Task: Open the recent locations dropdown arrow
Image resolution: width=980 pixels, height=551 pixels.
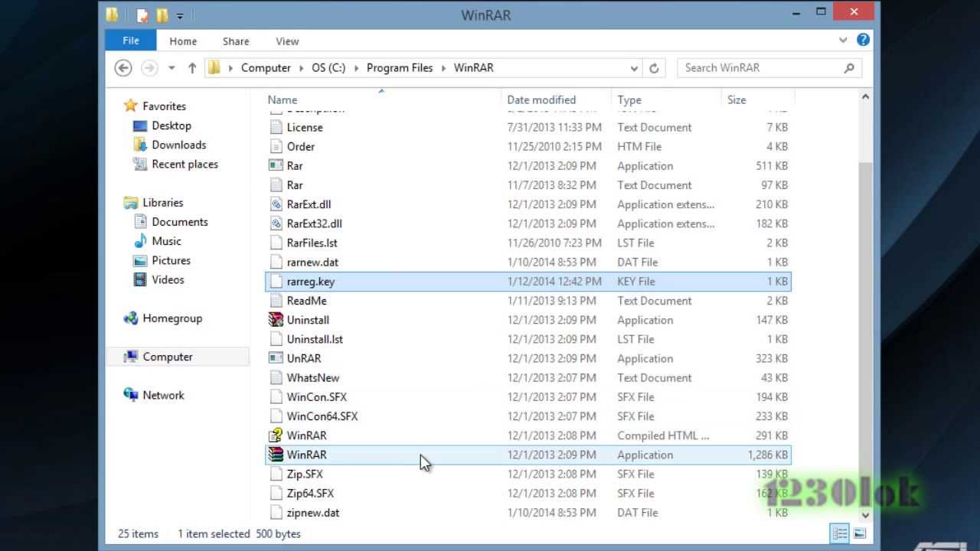Action: pos(171,68)
